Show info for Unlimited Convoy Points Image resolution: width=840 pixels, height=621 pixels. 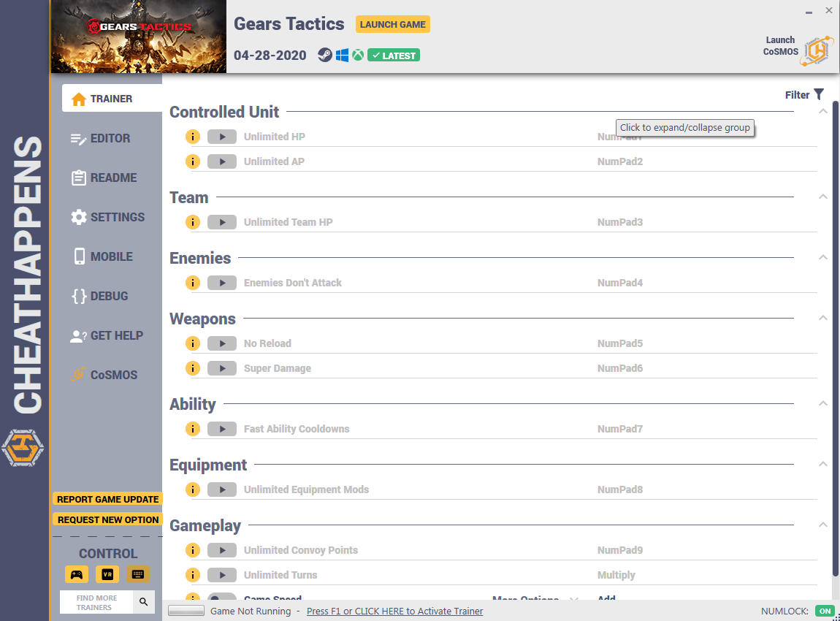[193, 549]
